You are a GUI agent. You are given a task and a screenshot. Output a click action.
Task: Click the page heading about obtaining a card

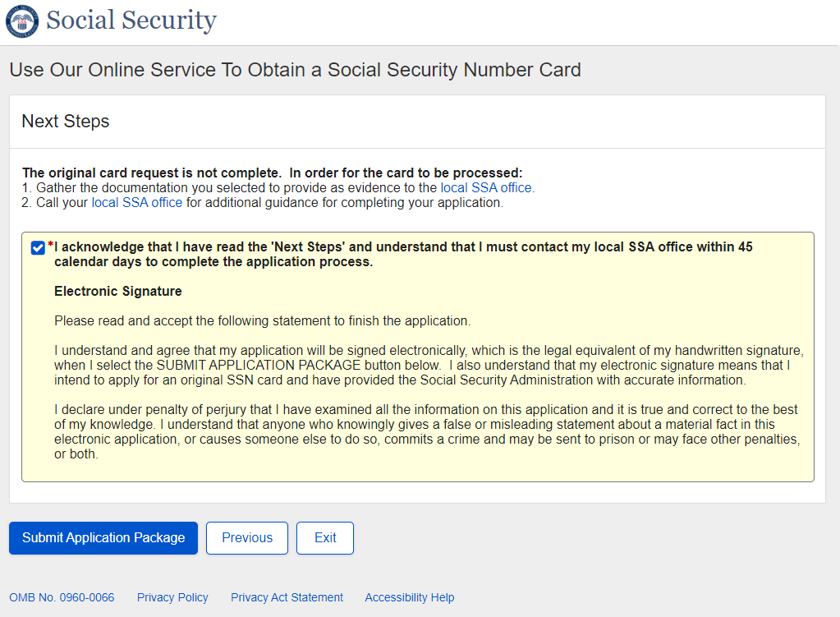pyautogui.click(x=295, y=70)
